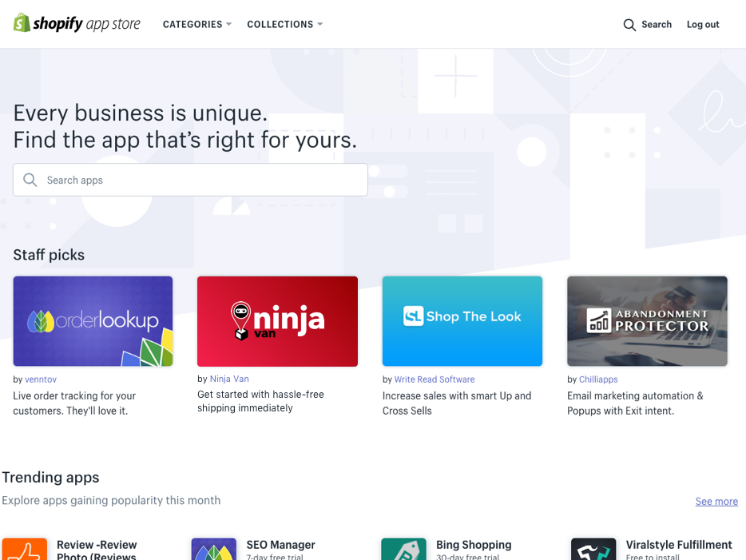Click the magnifier icon inside Search apps box

[x=30, y=180]
